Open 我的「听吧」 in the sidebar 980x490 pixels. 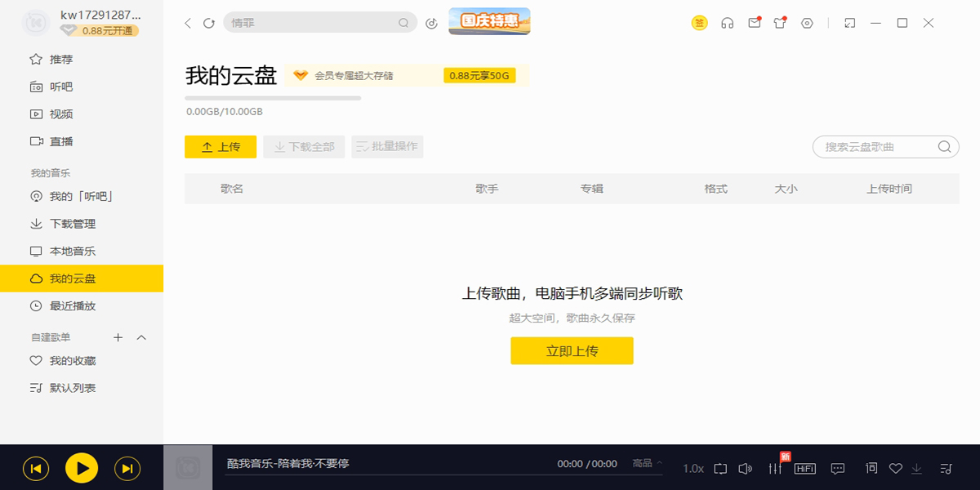pyautogui.click(x=82, y=196)
